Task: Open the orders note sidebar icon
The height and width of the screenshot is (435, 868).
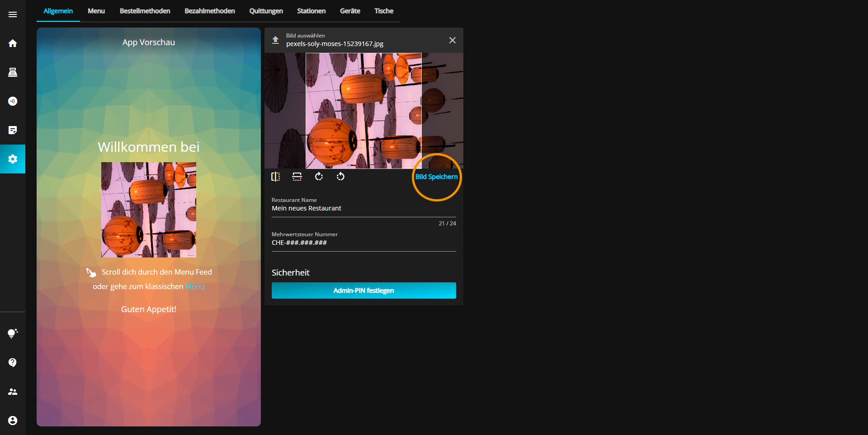Action: click(13, 130)
